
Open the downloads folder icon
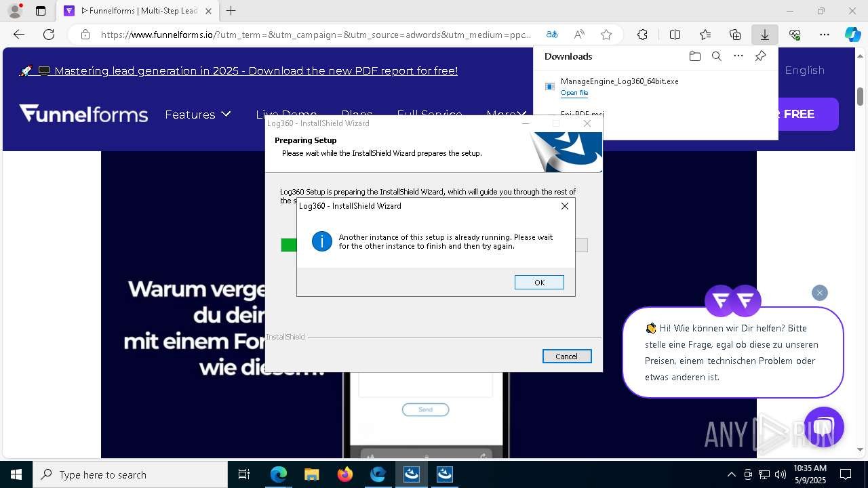point(694,56)
